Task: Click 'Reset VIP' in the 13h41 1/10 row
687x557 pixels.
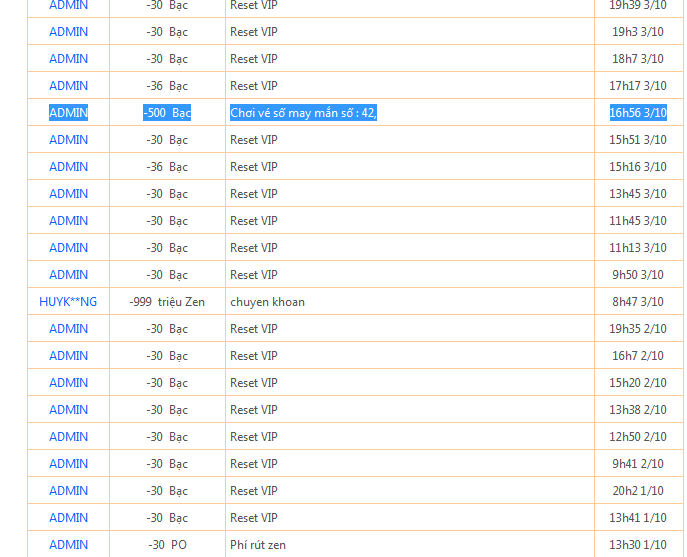Action: pos(254,518)
